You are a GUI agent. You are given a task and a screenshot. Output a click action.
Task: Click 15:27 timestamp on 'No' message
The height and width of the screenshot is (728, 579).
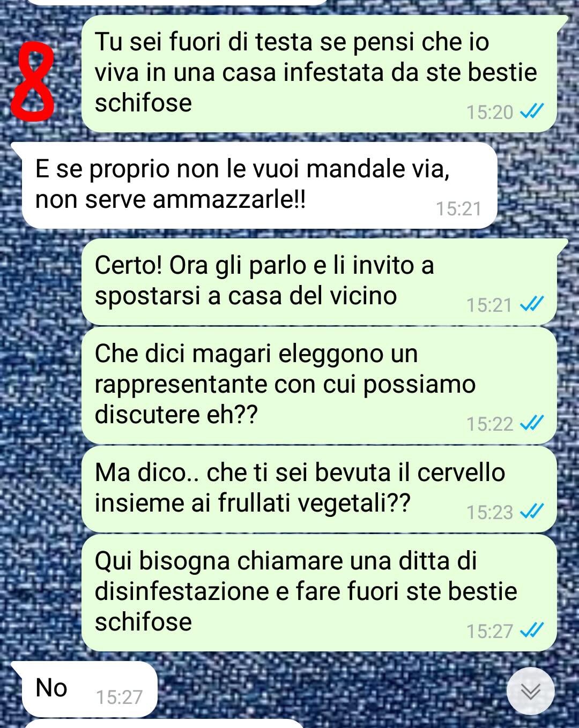point(119,697)
